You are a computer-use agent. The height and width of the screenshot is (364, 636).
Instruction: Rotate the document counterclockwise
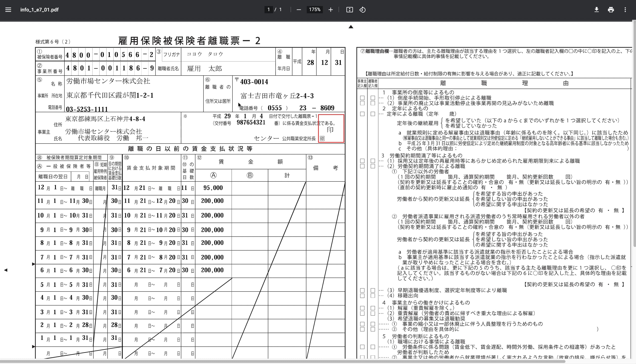[362, 10]
